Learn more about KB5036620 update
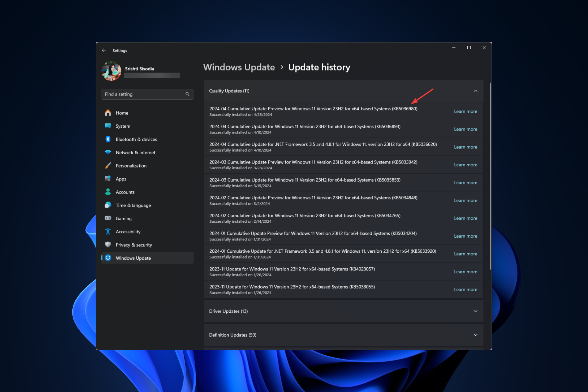This screenshot has width=588, height=392. tap(466, 147)
